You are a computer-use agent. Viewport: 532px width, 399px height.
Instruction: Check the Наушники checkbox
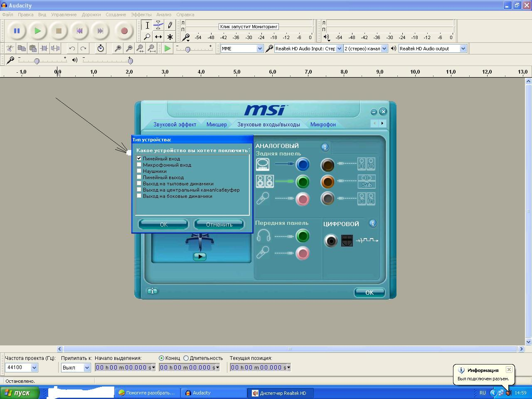[139, 171]
